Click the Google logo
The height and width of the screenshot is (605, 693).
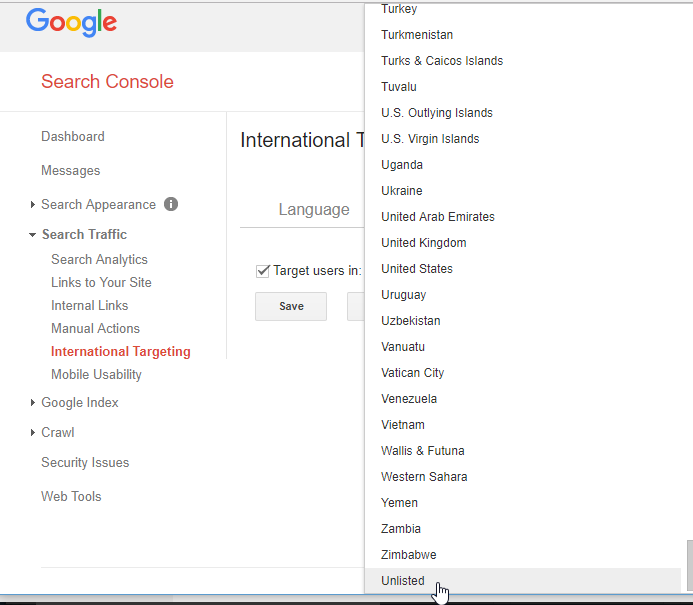click(x=71, y=22)
